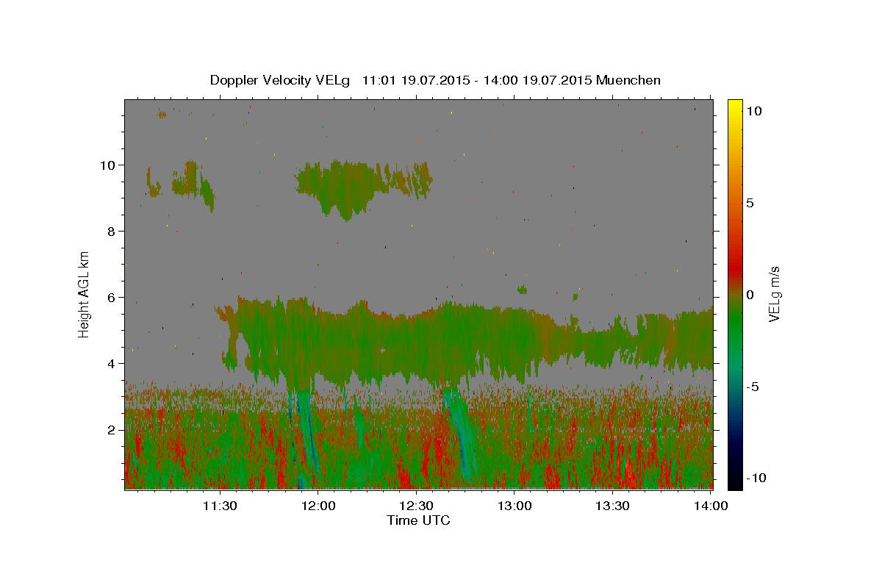Screen dimensions: 882x588
Task: Click the 11:30 time tick label
Action: click(219, 506)
